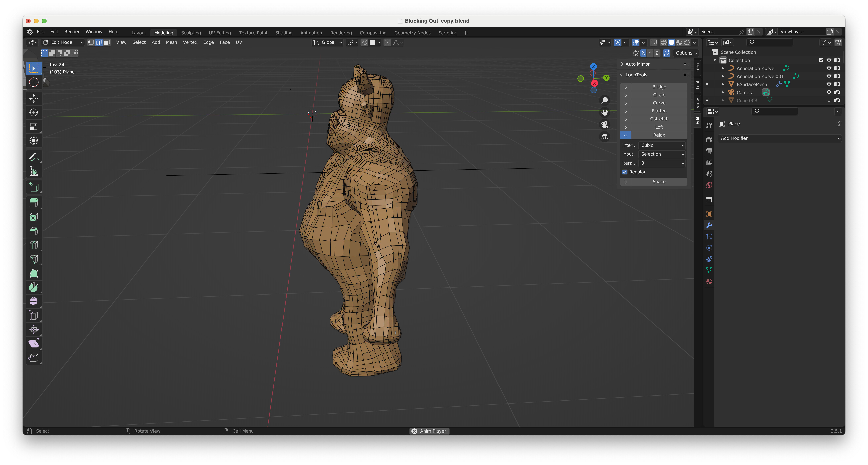Toggle Collection exclude checkbox in outliner

[x=821, y=60]
